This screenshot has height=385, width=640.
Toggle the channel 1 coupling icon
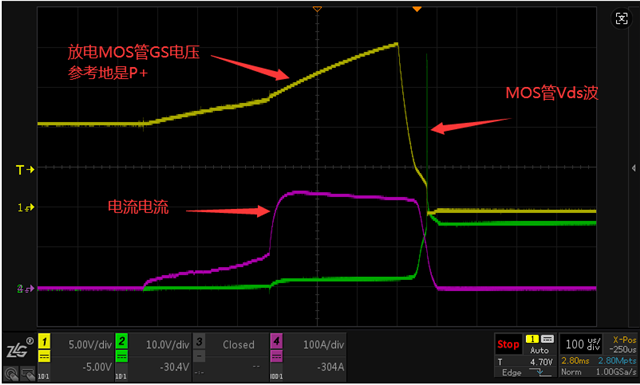pos(44,356)
